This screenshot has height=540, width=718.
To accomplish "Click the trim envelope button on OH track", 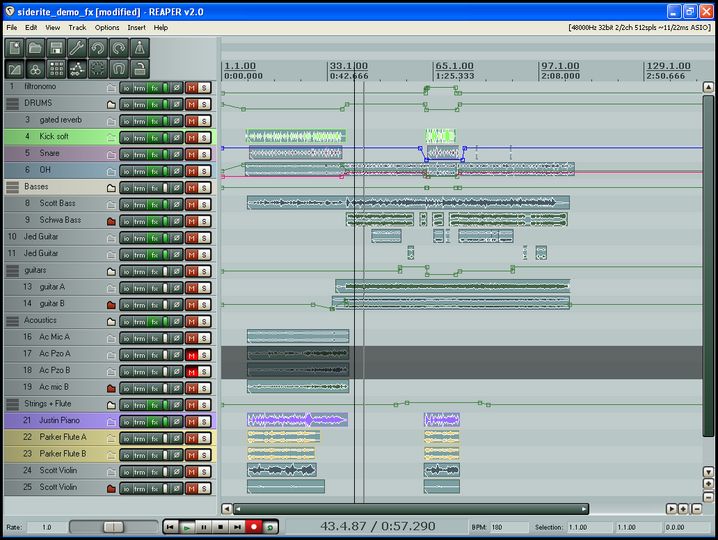I will (x=140, y=171).
